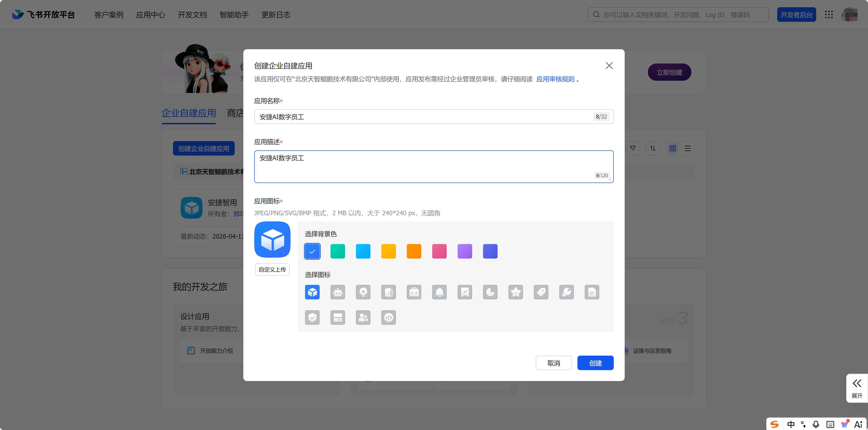868x430 pixels.
Task: Select the light purple background color
Action: (x=465, y=251)
